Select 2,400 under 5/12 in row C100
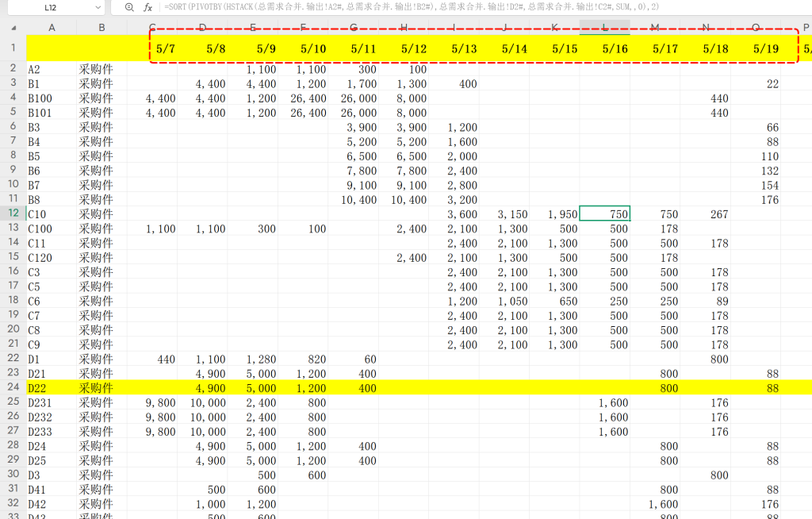Viewport: 812px width, 519px height. coord(404,229)
